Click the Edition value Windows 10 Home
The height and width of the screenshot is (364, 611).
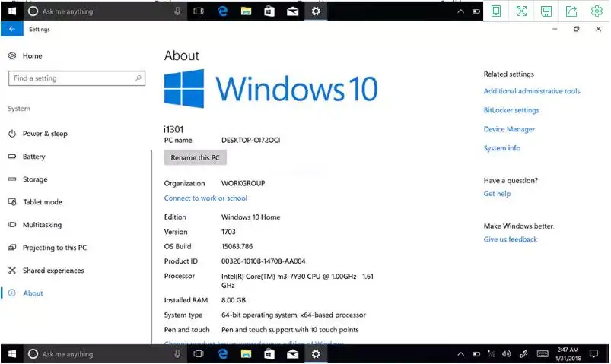tap(250, 217)
